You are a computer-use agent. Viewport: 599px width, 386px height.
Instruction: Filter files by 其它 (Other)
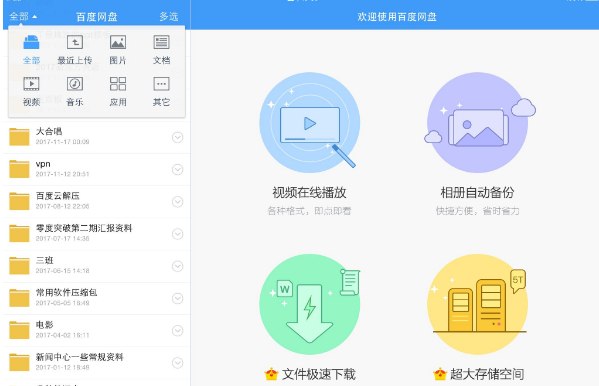[161, 84]
